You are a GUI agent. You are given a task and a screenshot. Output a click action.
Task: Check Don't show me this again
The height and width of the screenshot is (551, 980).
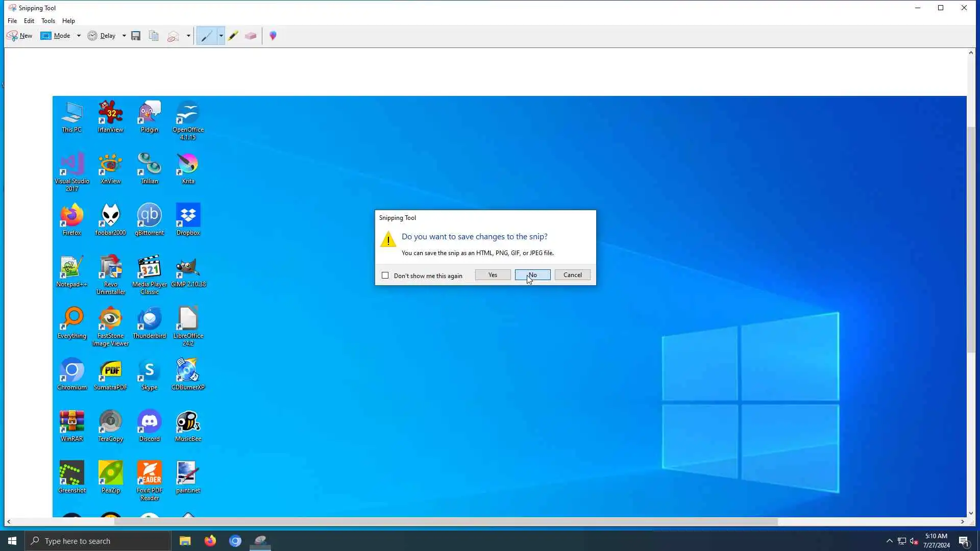[x=385, y=275]
